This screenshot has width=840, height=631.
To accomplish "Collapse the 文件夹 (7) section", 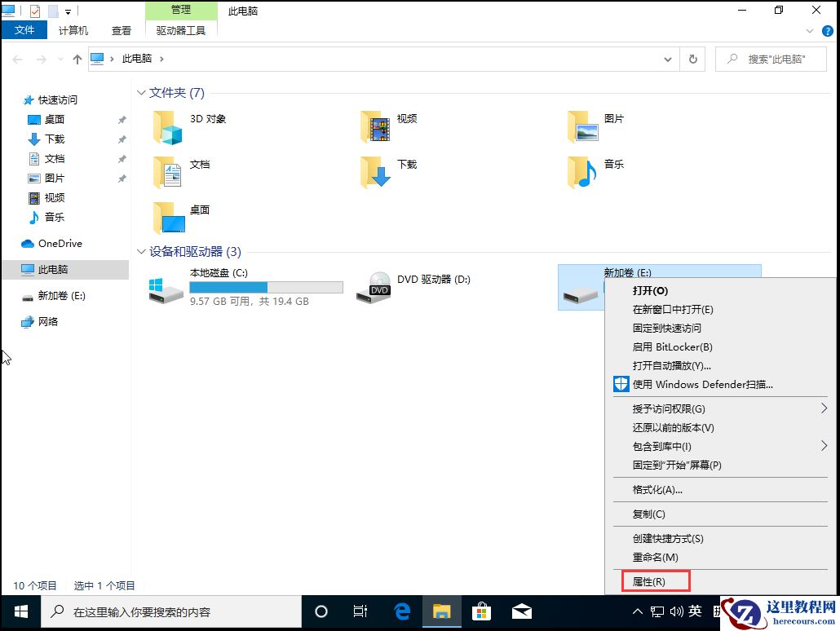I will pyautogui.click(x=141, y=93).
